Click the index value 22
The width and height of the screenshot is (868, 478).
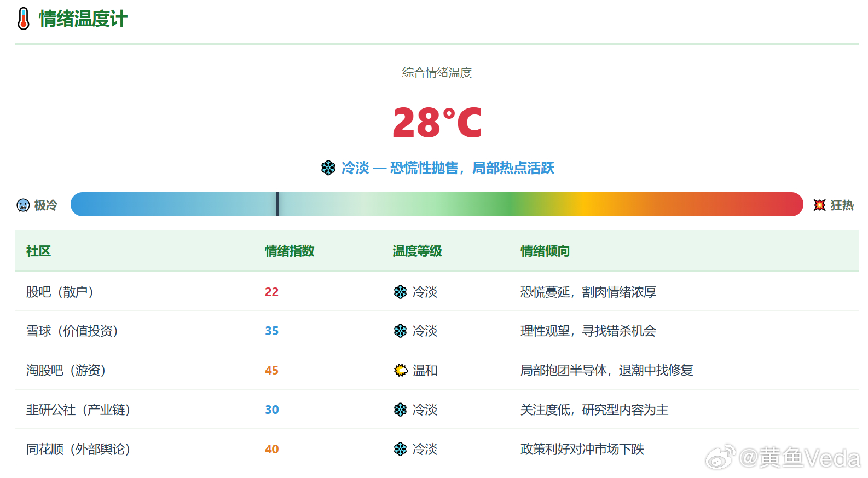click(271, 292)
